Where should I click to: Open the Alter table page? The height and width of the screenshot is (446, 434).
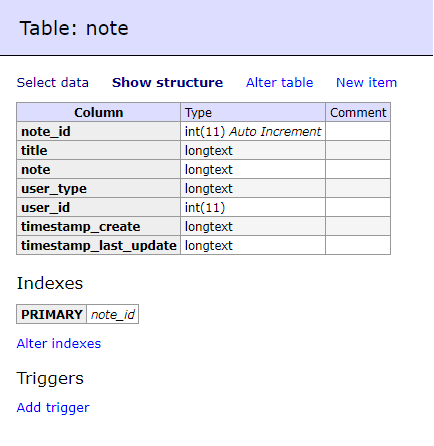pos(279,83)
